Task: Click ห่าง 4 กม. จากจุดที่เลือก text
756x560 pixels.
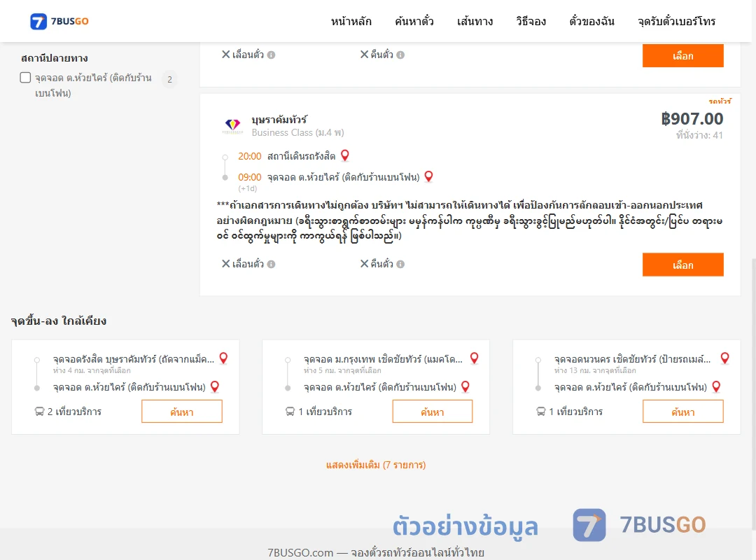Action: 92,370
